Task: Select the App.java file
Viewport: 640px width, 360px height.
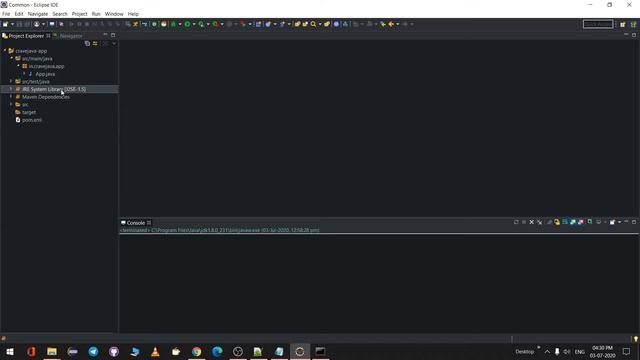Action: click(x=45, y=74)
